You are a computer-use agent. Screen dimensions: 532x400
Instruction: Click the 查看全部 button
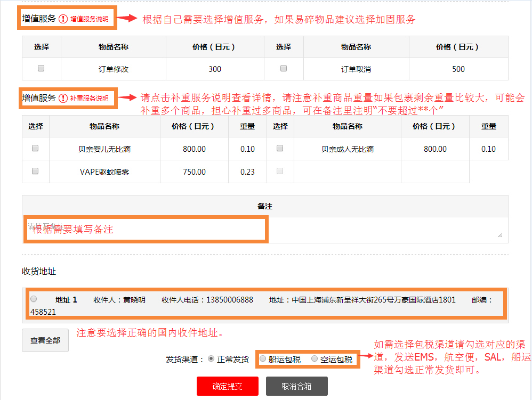coord(45,340)
